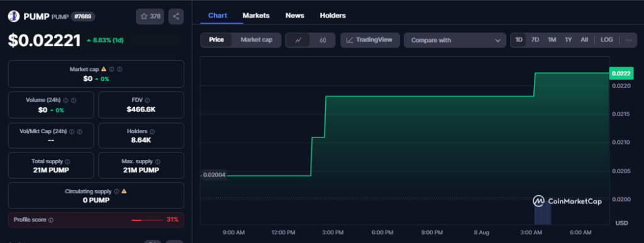Click the 0 PUMP circulating value

pyautogui.click(x=96, y=200)
